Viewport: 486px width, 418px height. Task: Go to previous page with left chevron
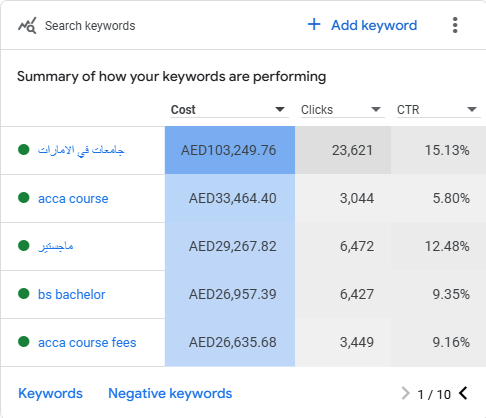point(463,393)
